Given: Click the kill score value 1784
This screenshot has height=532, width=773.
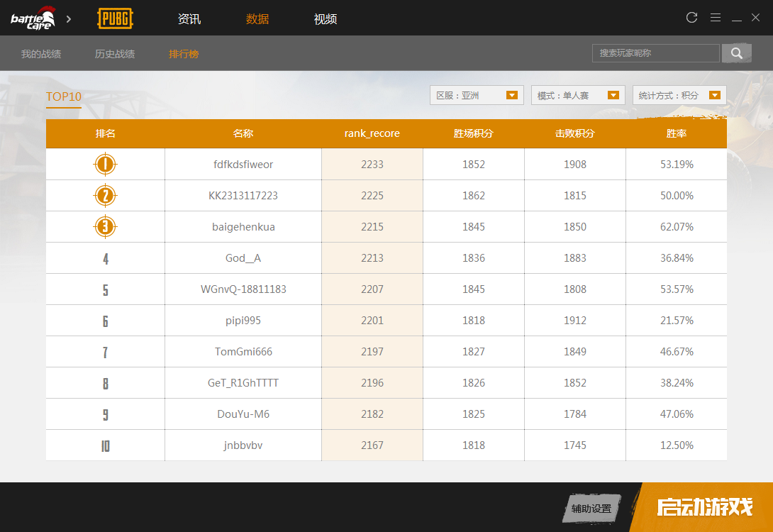Looking at the screenshot, I should point(575,414).
